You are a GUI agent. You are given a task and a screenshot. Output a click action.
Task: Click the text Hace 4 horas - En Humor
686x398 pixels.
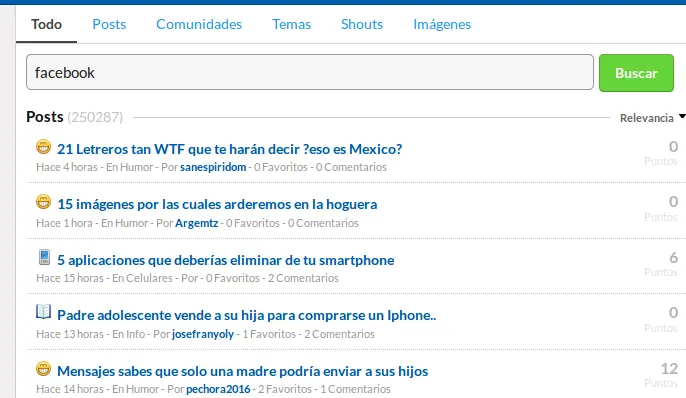[94, 167]
